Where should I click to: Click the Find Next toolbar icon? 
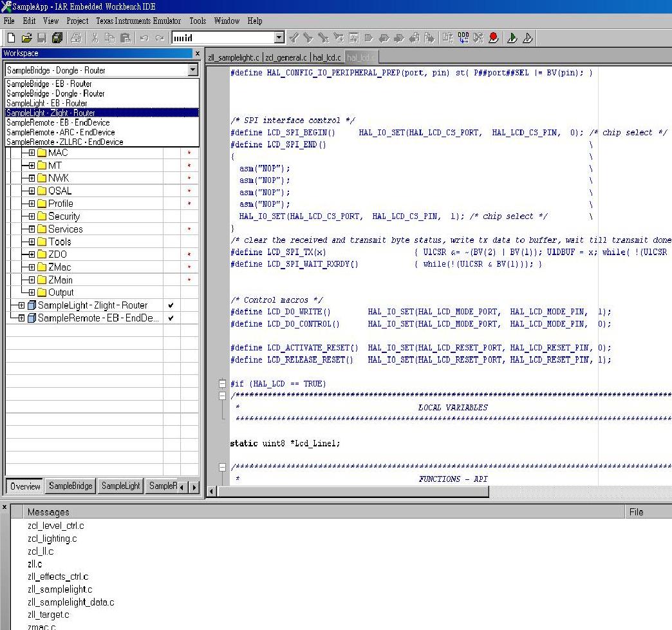tap(308, 38)
